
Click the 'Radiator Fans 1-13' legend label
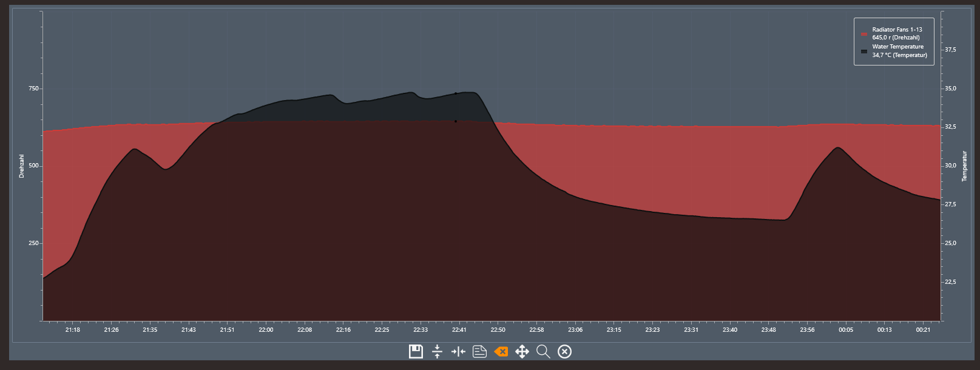pyautogui.click(x=897, y=29)
